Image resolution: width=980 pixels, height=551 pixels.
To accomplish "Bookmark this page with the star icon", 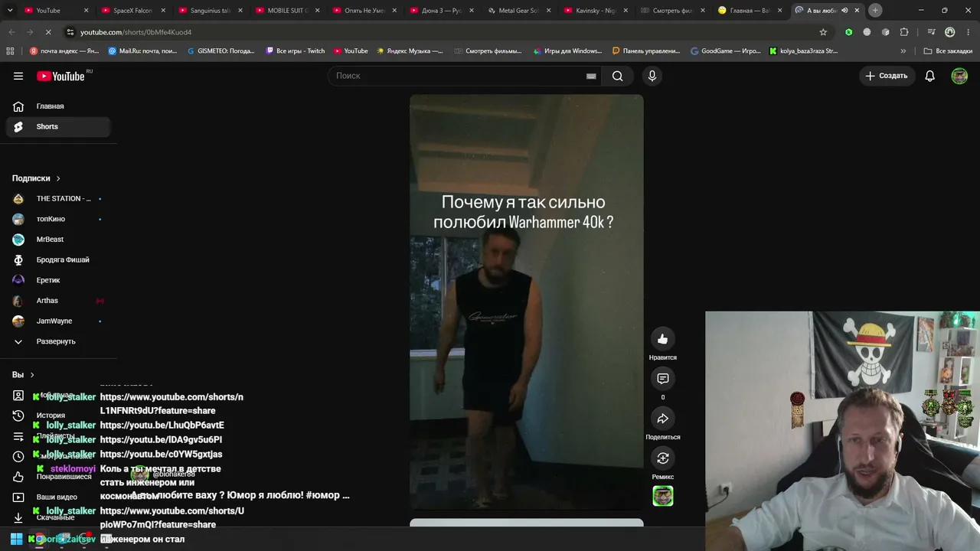I will pos(823,32).
